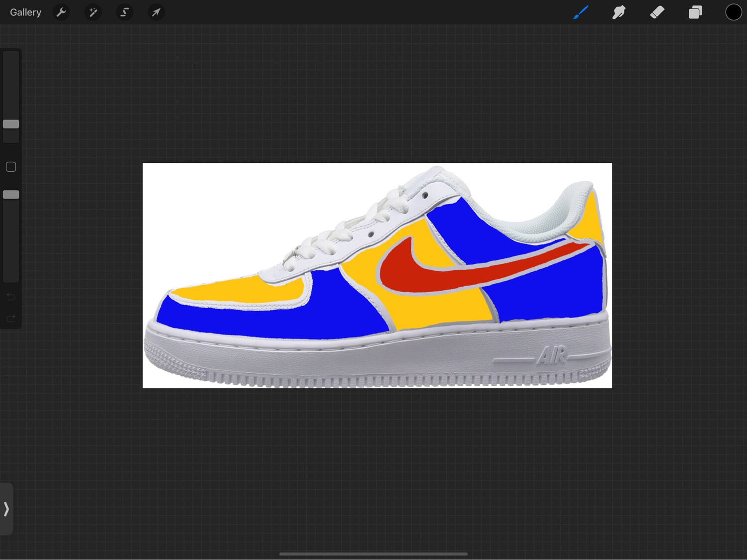Tap the square modify button in sidebar
This screenshot has width=747, height=560.
pyautogui.click(x=11, y=167)
